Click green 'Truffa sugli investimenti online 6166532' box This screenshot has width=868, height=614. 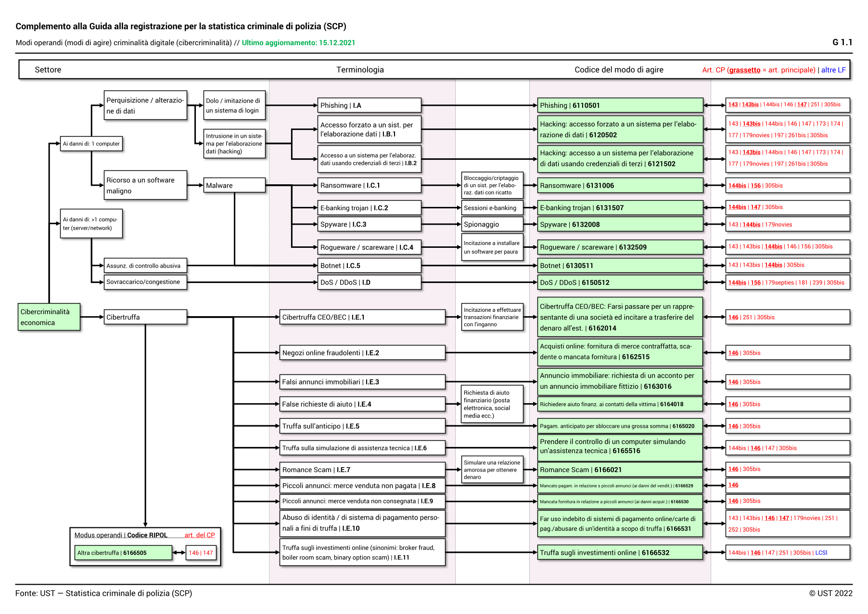(620, 553)
